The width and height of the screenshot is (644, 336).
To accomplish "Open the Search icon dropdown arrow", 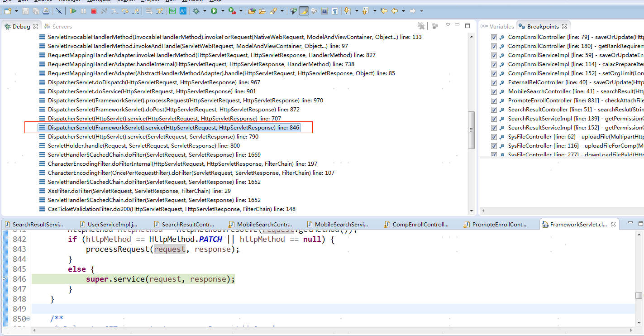I will [x=282, y=11].
